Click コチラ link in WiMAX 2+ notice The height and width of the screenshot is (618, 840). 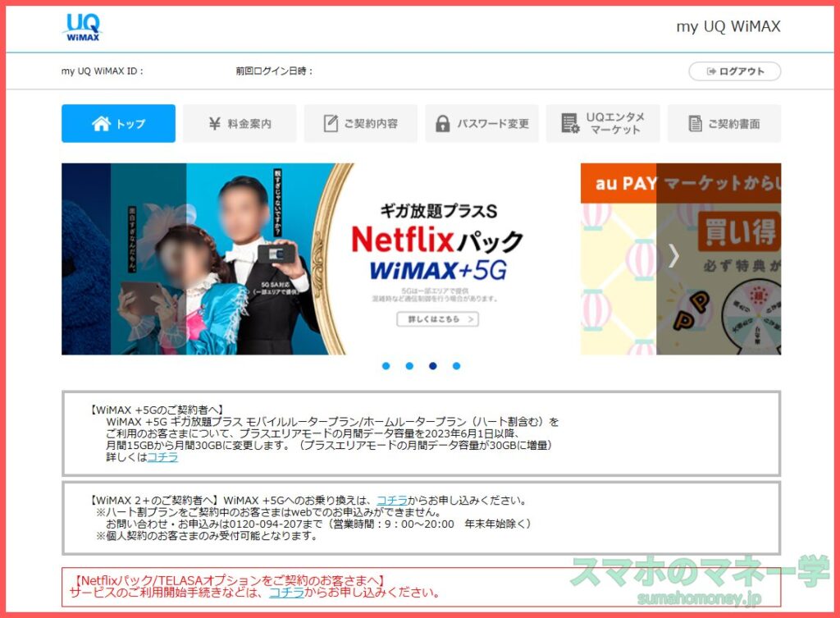(392, 501)
